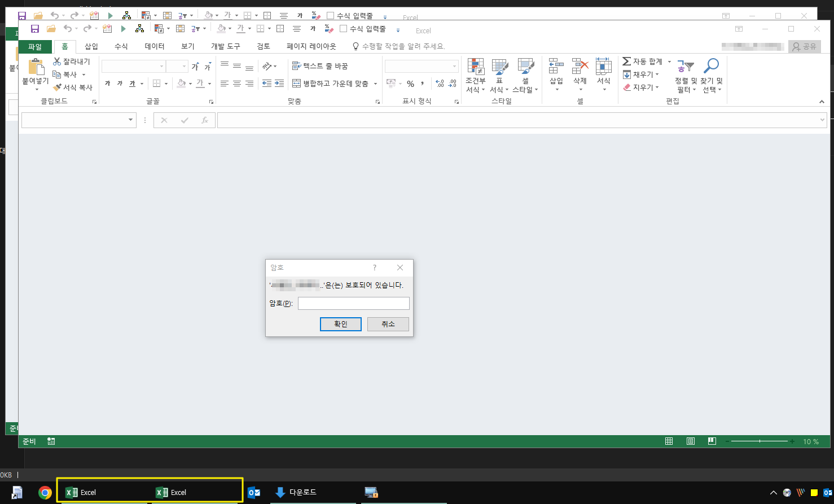Click the macro record icon in status bar

tap(51, 441)
